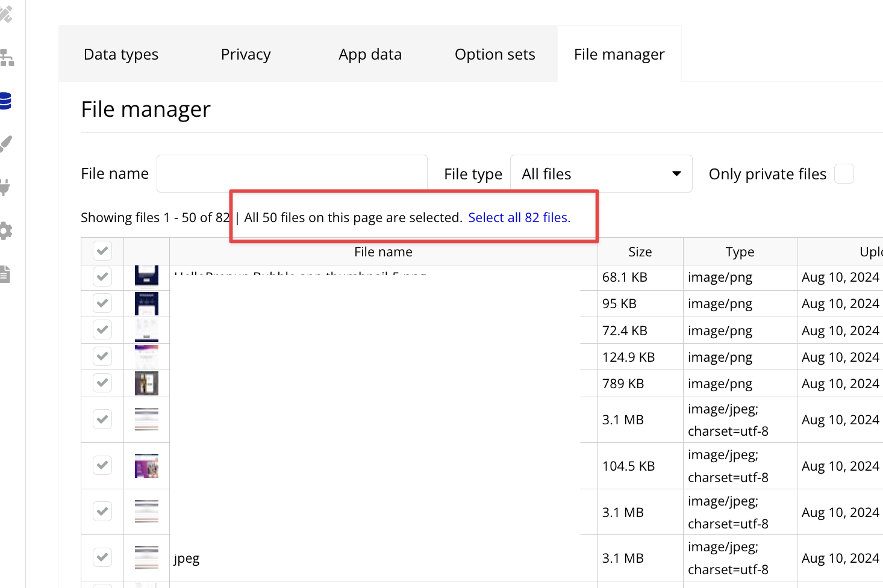Deselect the 104.5 KB file row checkbox

102,465
